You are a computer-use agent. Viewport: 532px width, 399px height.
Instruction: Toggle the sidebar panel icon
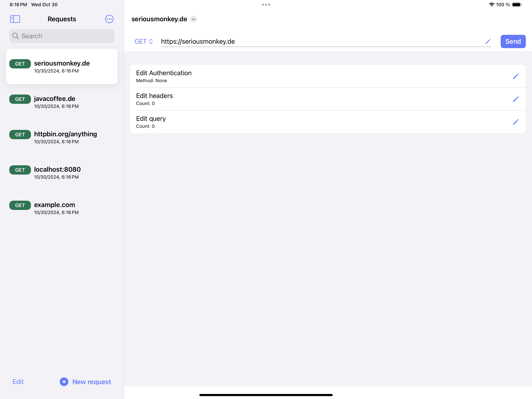[15, 19]
